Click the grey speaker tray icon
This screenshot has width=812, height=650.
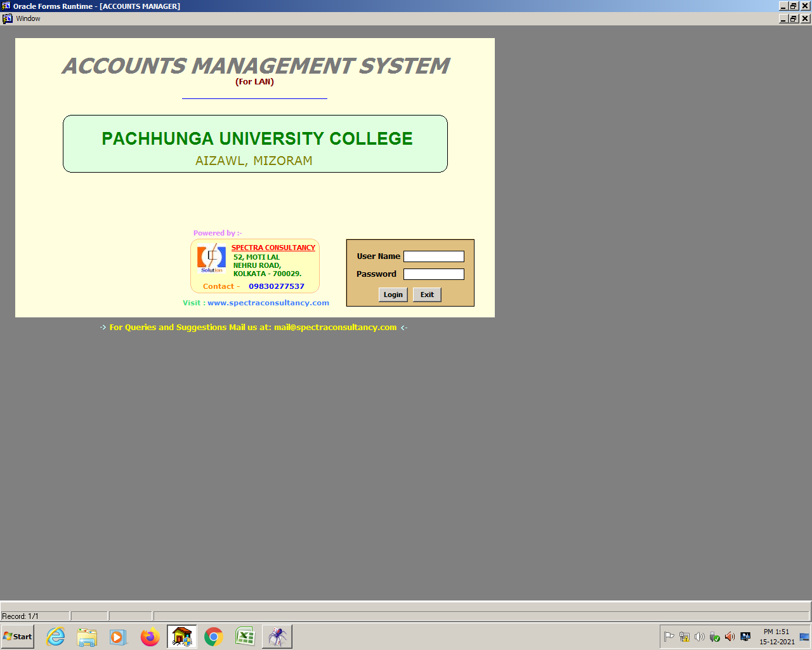(x=700, y=637)
